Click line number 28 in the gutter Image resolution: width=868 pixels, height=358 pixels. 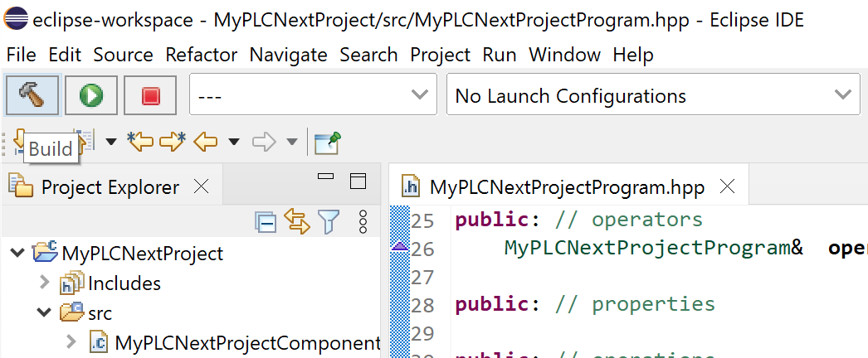(422, 305)
